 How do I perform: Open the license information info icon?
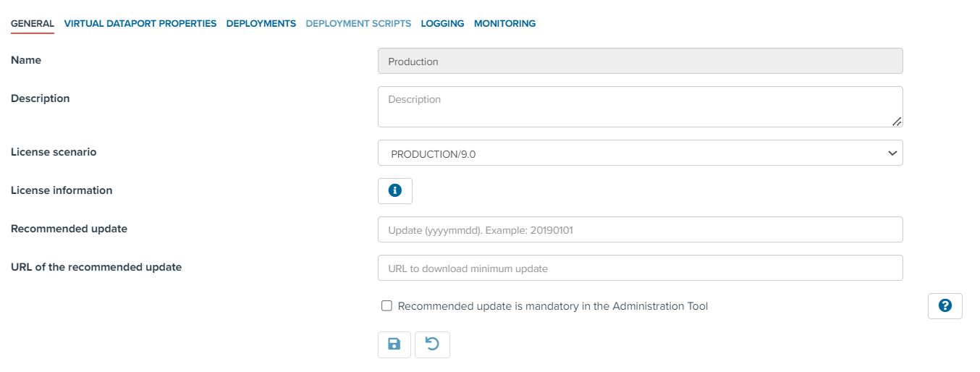pos(395,191)
